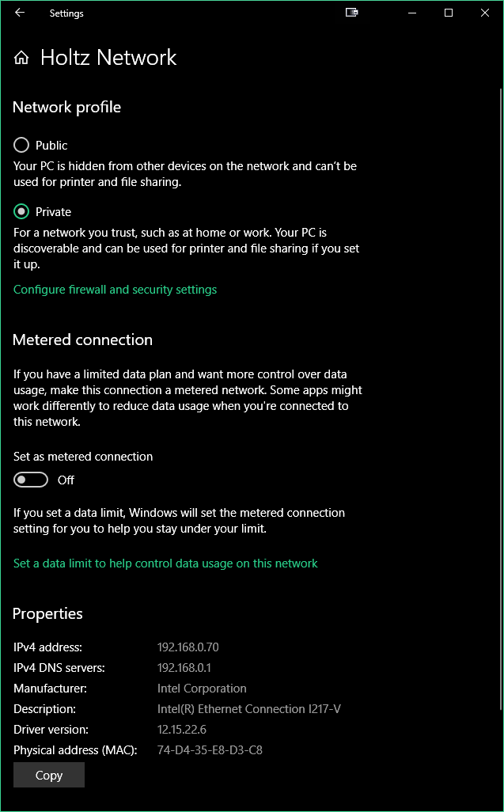Image resolution: width=504 pixels, height=812 pixels.
Task: Copy the network properties
Action: [48, 775]
